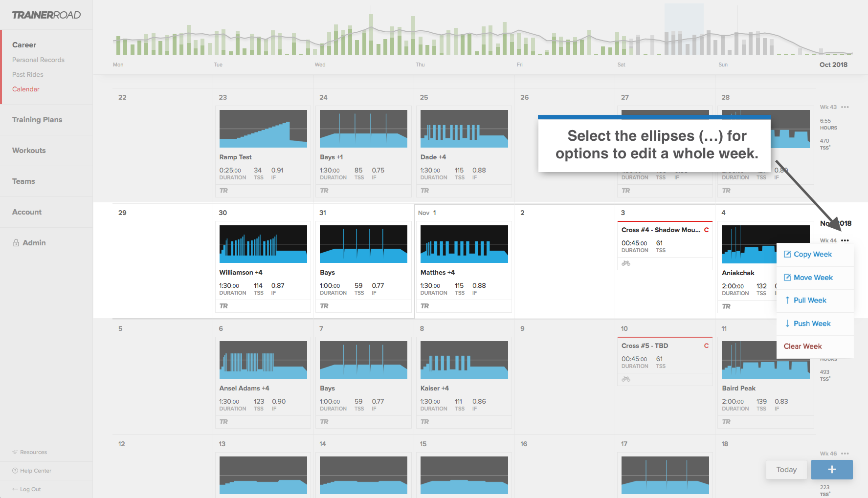Select the empty day 29 cell
Image resolution: width=868 pixels, height=498 pixels.
pos(162,261)
